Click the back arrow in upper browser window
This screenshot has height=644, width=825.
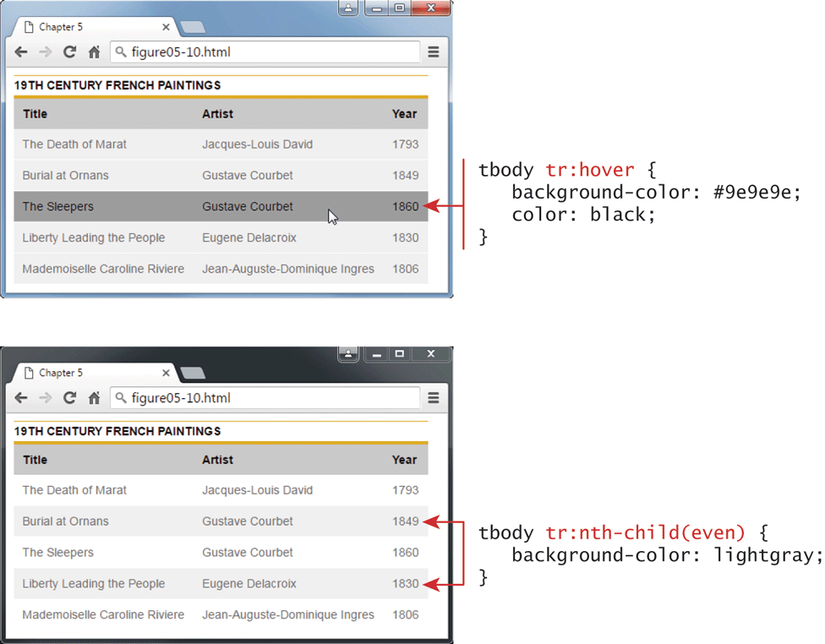[x=21, y=52]
